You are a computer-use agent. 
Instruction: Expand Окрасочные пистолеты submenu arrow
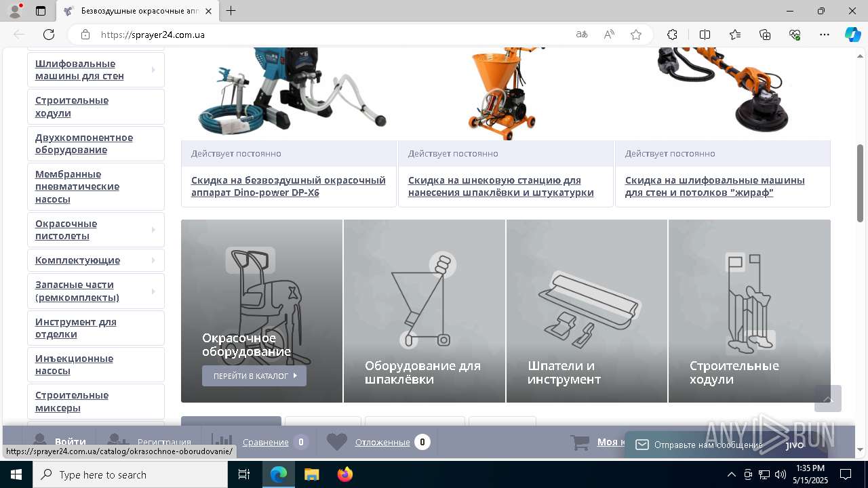click(153, 230)
